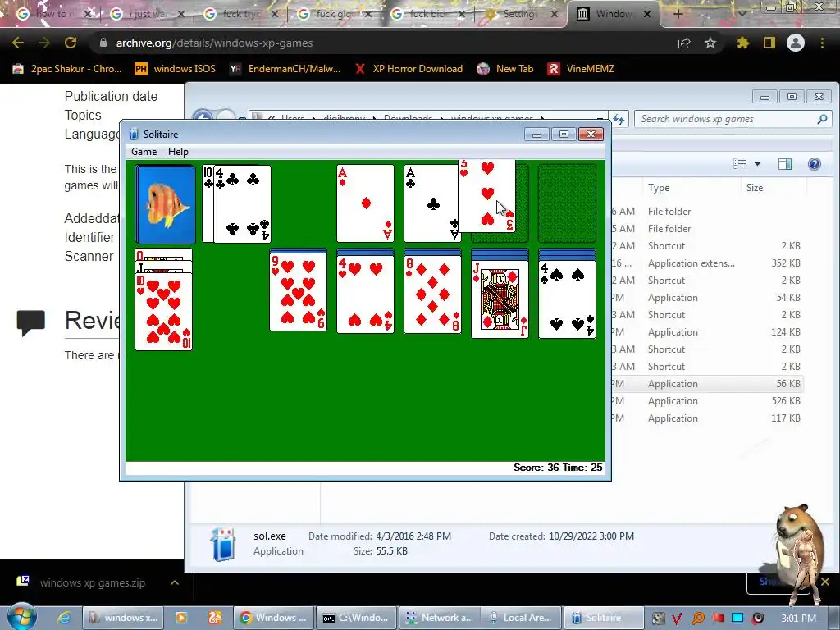Bookmark this page with the star icon
Viewport: 840px width, 630px height.
710,43
